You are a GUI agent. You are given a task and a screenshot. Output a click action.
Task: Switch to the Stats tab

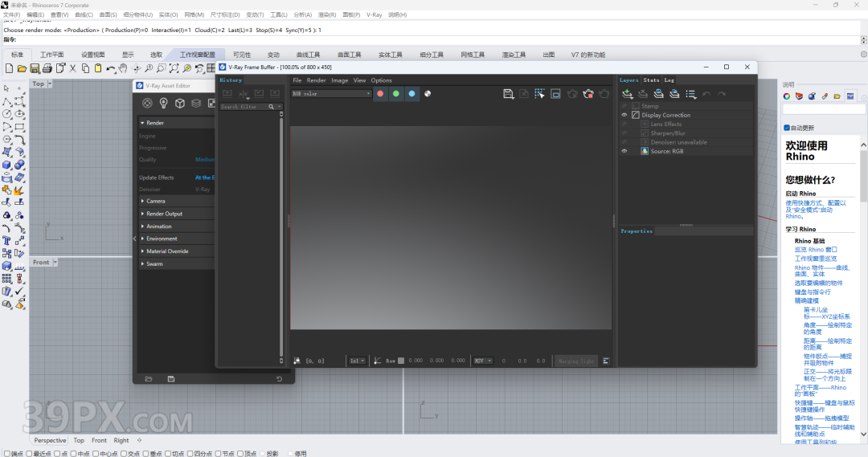[650, 80]
